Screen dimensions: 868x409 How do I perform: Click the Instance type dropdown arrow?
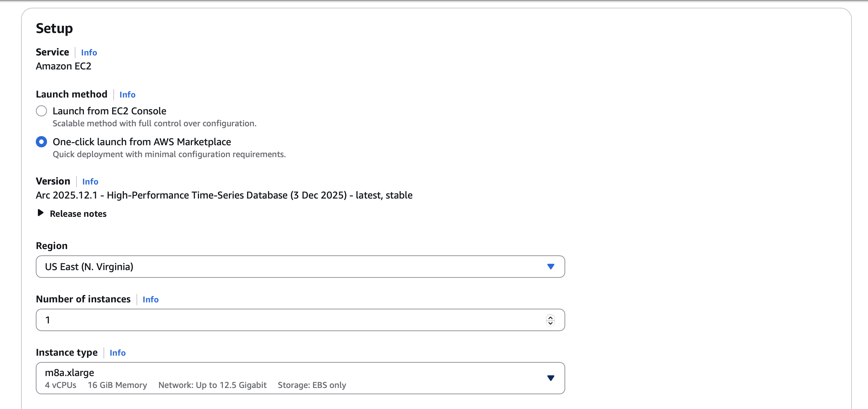(x=551, y=378)
